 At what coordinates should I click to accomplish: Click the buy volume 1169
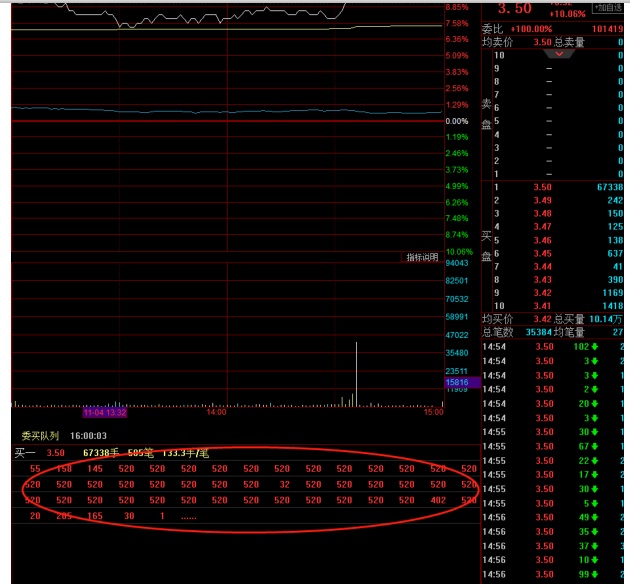(612, 293)
